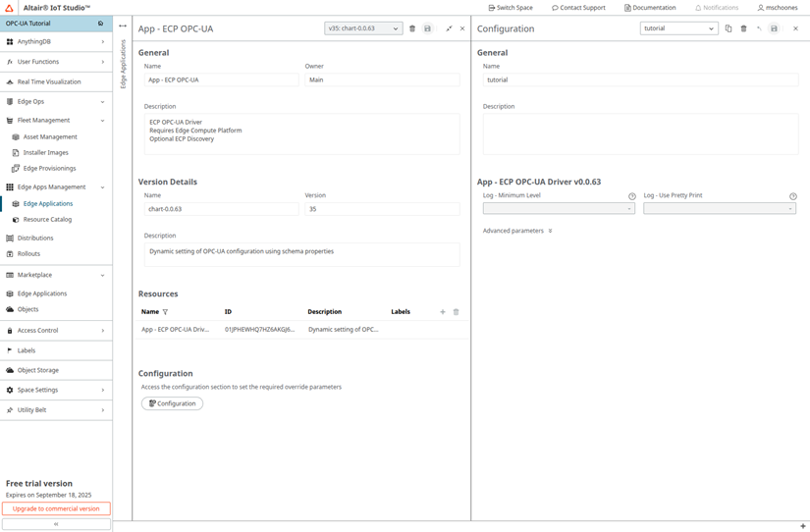Viewport: 810px width, 532px height.
Task: Save the App - ECP OPC-UA panel
Action: (427, 28)
